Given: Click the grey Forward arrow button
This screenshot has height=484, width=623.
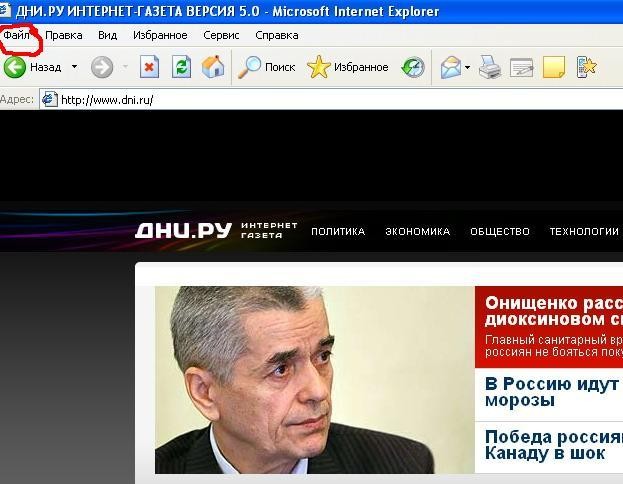Looking at the screenshot, I should click(102, 67).
